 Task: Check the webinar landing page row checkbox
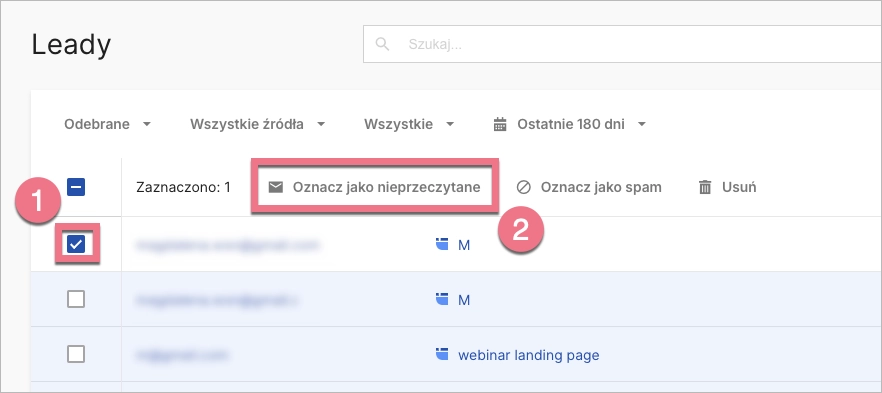[76, 355]
